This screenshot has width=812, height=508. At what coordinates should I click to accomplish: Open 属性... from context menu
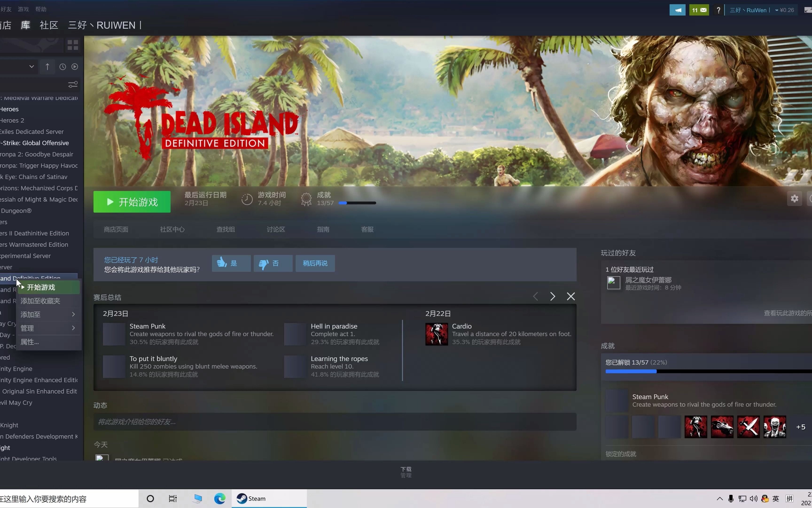point(48,342)
